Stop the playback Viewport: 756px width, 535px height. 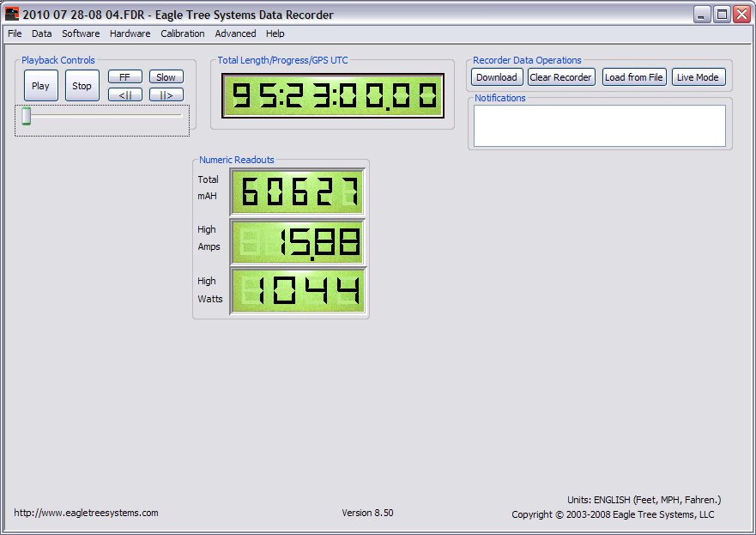coord(82,86)
